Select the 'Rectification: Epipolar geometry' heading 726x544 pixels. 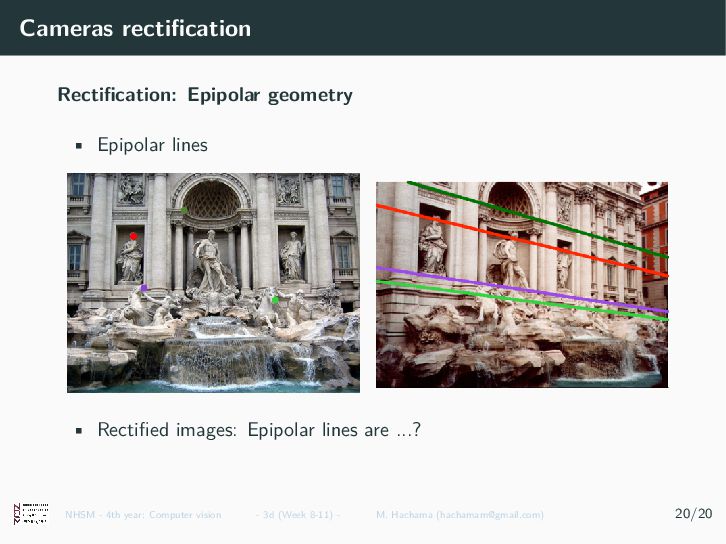205,95
